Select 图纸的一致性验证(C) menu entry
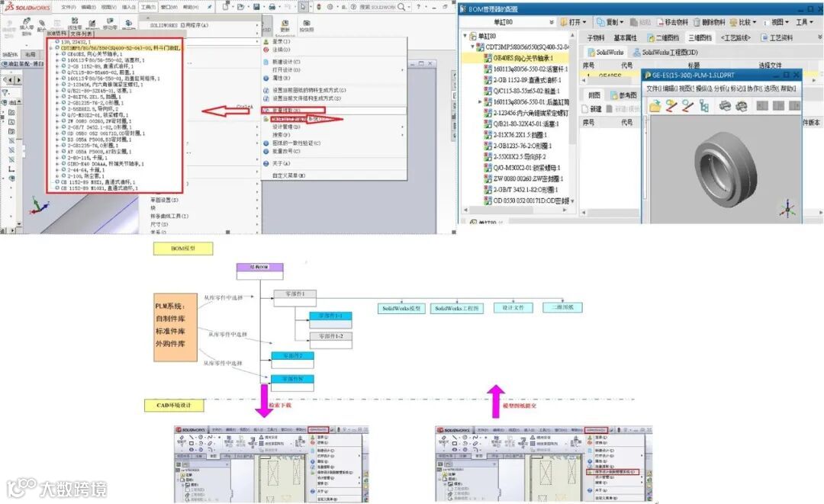824x504 pixels. pos(295,143)
